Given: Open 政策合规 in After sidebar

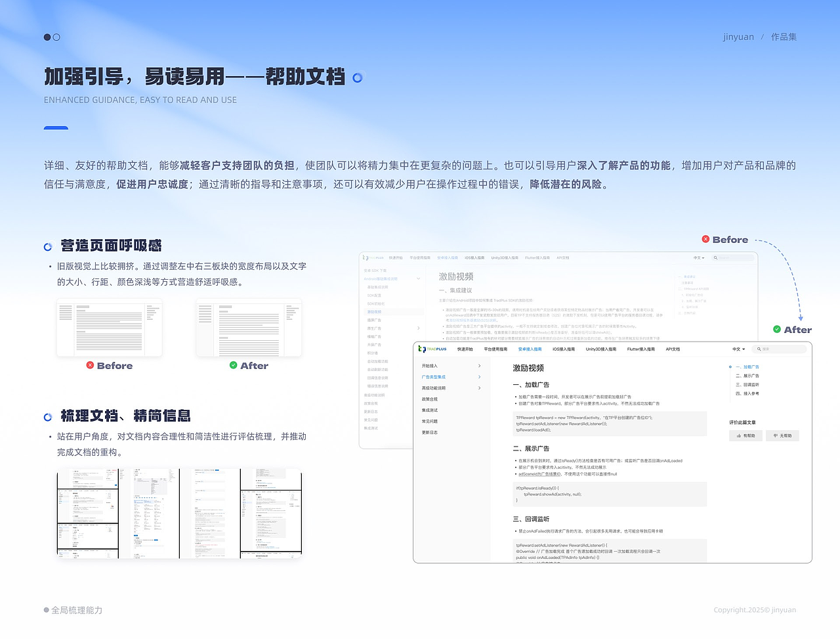Looking at the screenshot, I should [x=430, y=399].
